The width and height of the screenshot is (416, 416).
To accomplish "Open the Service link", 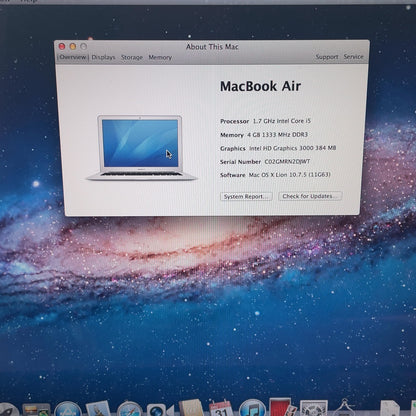I will tap(353, 57).
